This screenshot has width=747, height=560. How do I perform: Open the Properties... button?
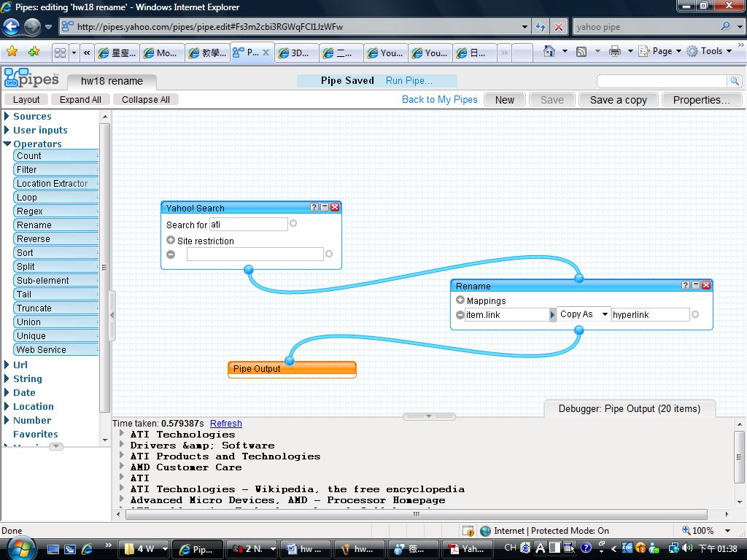[701, 99]
